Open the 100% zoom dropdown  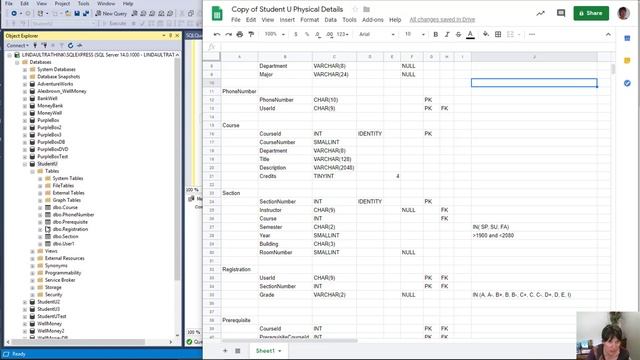(x=275, y=34)
